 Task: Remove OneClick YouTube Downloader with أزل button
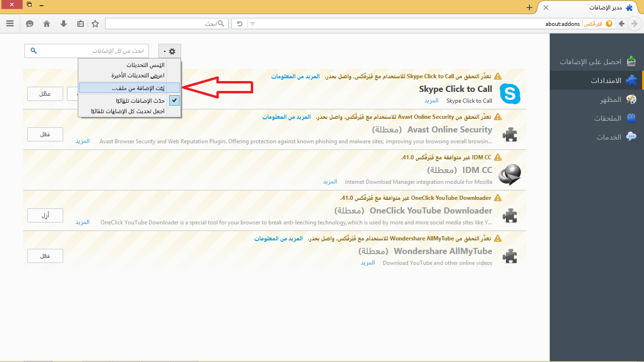(x=45, y=215)
